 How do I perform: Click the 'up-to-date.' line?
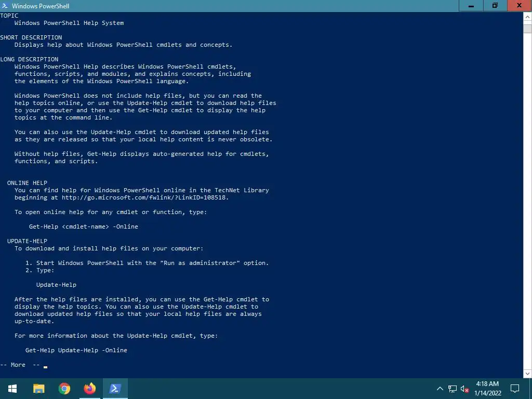click(34, 321)
